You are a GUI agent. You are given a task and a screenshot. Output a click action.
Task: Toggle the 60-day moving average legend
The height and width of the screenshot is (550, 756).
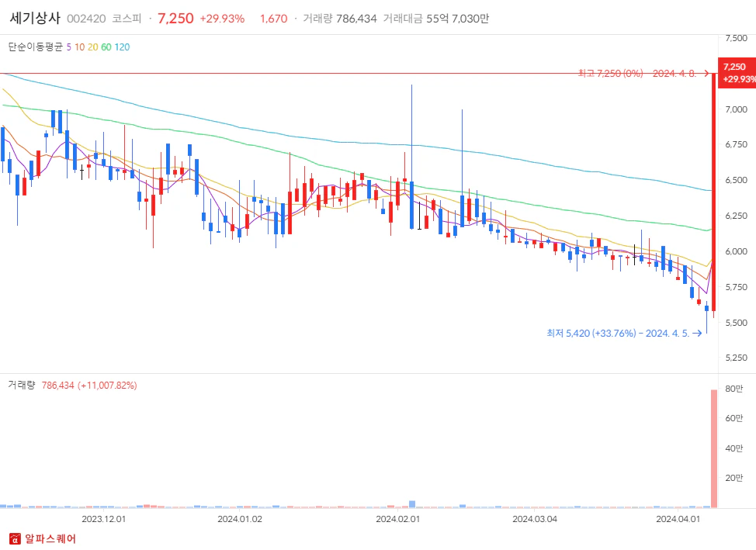pos(106,47)
